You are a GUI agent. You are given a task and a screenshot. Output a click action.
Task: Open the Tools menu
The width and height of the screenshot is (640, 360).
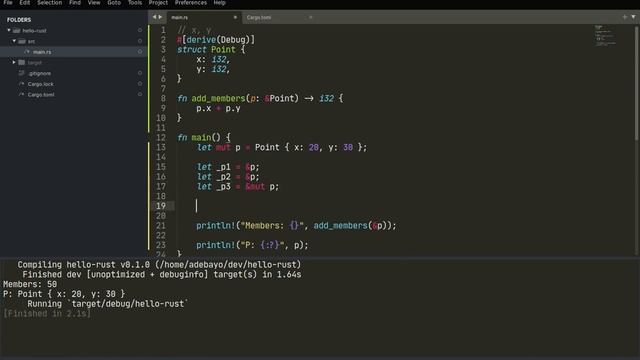click(135, 2)
